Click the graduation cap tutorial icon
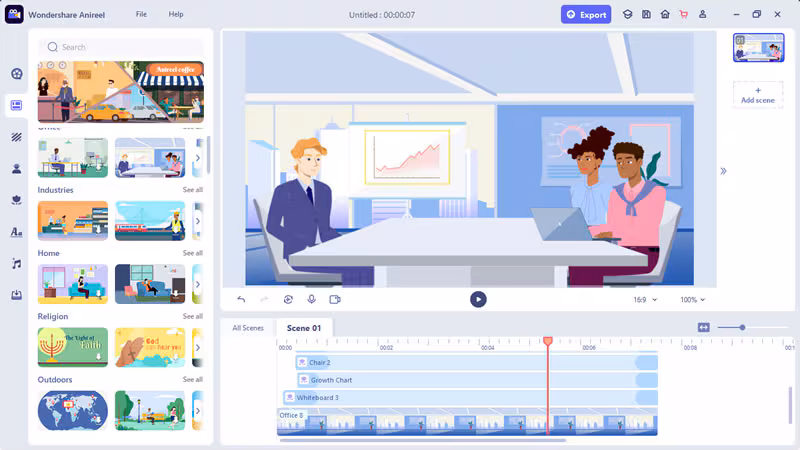The image size is (800, 450). coord(628,14)
